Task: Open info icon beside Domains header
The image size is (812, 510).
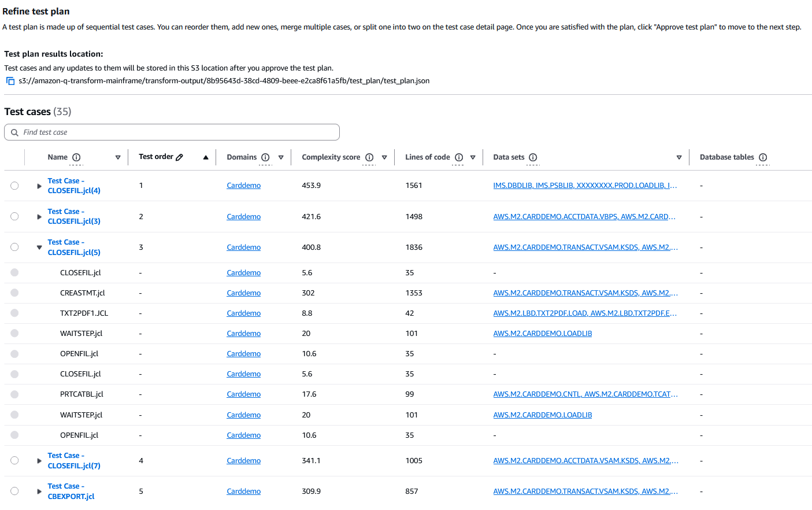Action: (x=265, y=157)
